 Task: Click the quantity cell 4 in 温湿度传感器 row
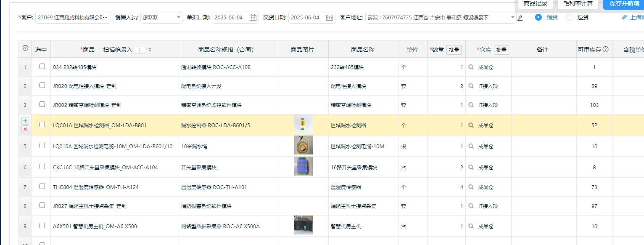pyautogui.click(x=446, y=187)
